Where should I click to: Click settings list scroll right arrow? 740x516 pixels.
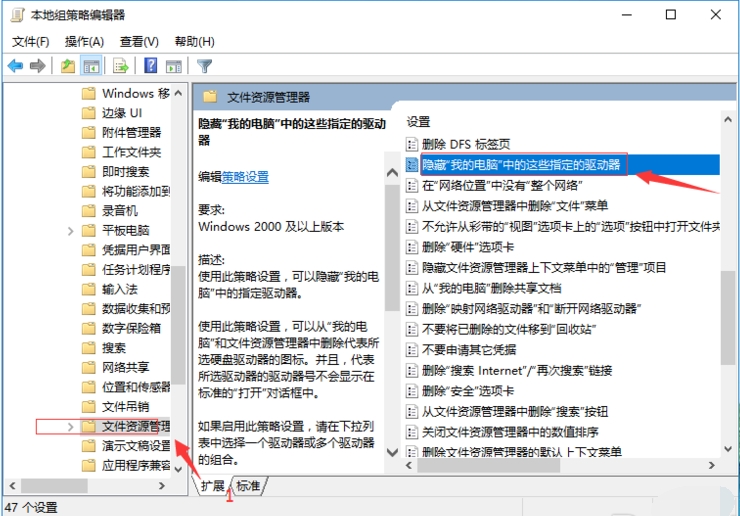(x=712, y=465)
